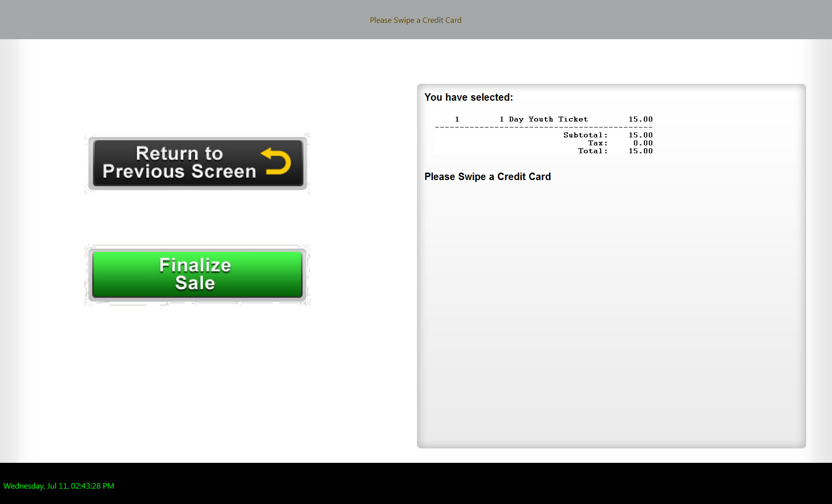Click the Please Swipe a Credit Card prompt text
Viewport: 832px width, 504px height.
(487, 177)
